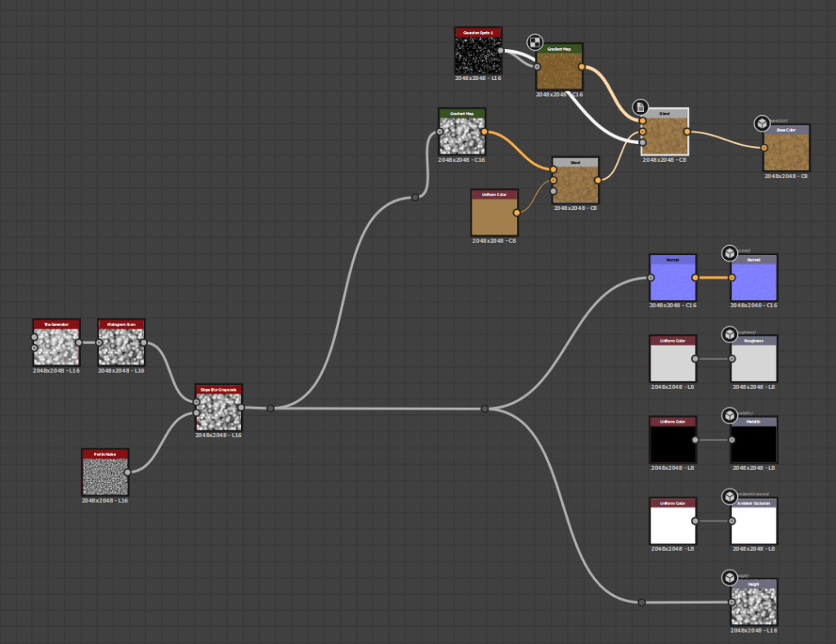Select the Perlin Noise node
The image size is (836, 644).
[x=105, y=475]
